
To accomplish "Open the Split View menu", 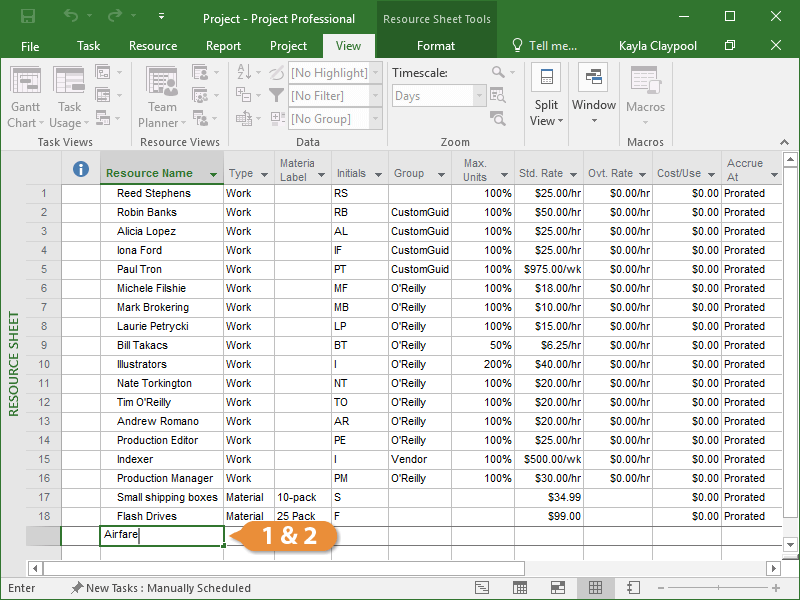I will tap(546, 112).
